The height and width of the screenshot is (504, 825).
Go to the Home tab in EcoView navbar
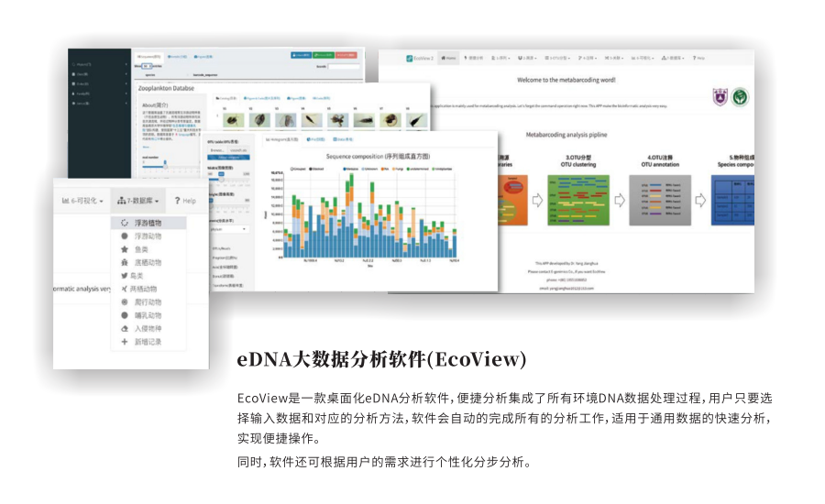click(448, 58)
